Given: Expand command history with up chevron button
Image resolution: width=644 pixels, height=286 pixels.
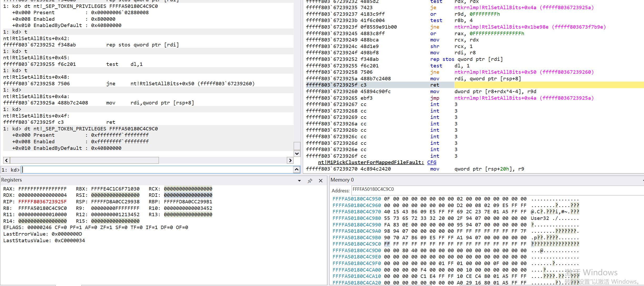Looking at the screenshot, I should [x=297, y=170].
